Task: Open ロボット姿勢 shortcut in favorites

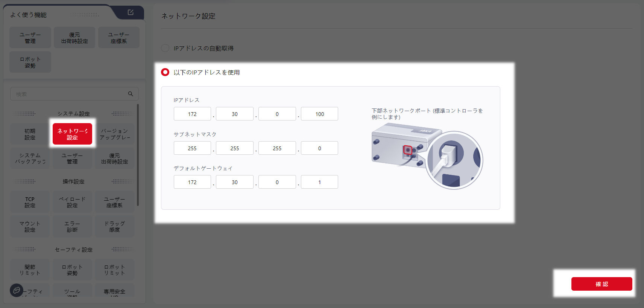Action: [30, 62]
